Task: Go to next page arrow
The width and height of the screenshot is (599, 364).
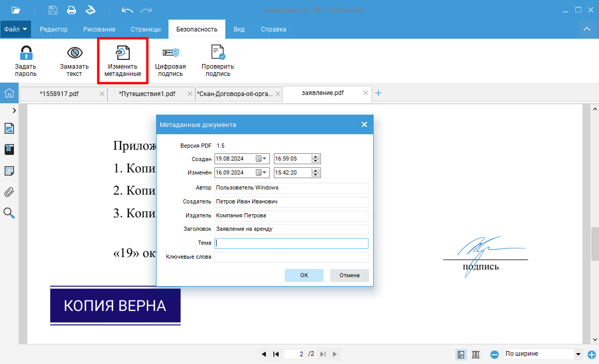Action: coord(335,354)
